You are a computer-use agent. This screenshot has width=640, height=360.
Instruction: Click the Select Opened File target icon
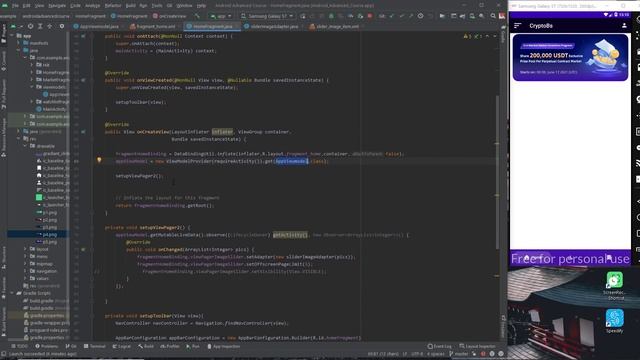pyautogui.click(x=31, y=26)
